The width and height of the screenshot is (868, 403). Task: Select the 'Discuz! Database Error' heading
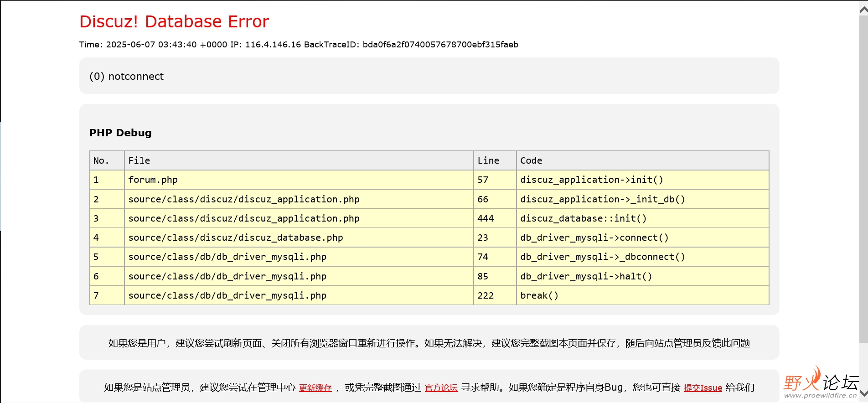(x=174, y=21)
